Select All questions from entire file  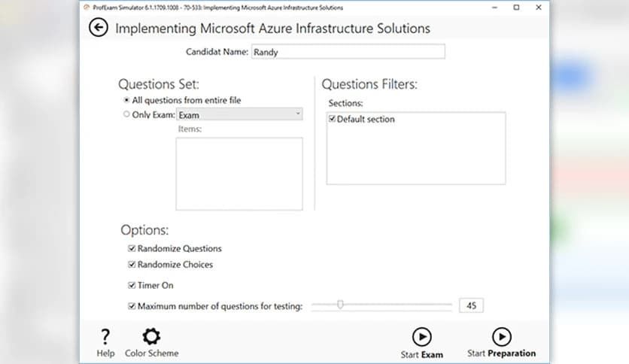point(126,100)
